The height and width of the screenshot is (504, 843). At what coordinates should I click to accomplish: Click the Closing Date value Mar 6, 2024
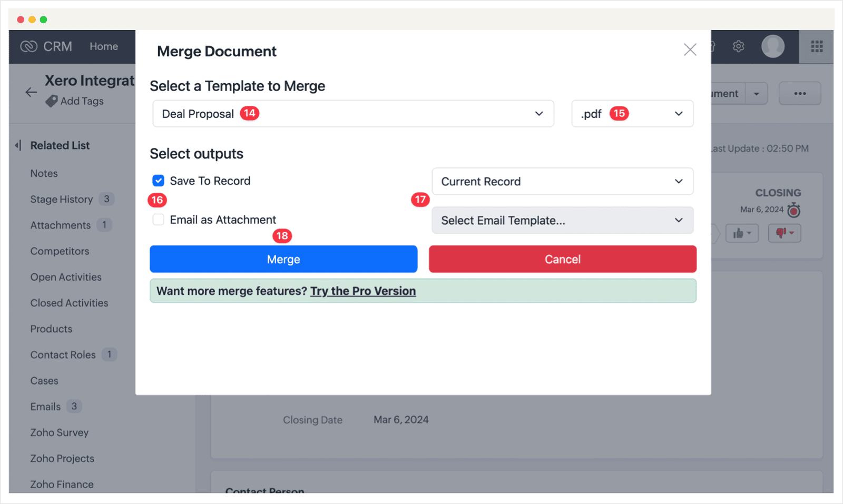[401, 420]
